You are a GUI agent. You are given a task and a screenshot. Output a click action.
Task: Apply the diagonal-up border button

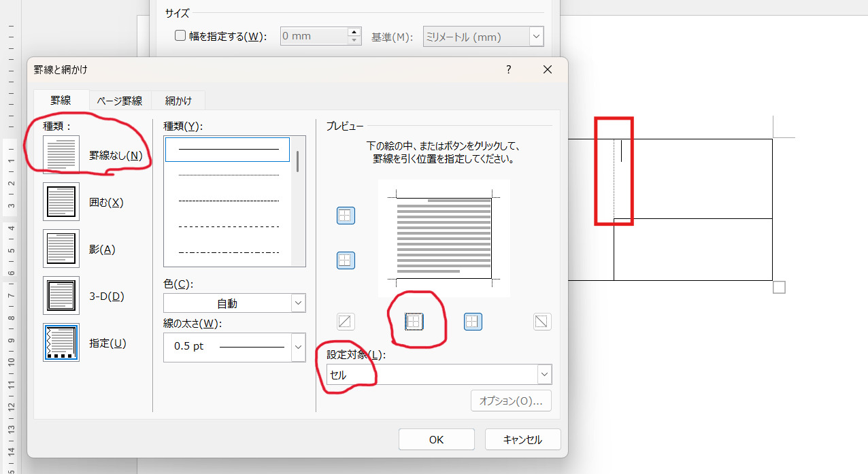[x=346, y=322]
